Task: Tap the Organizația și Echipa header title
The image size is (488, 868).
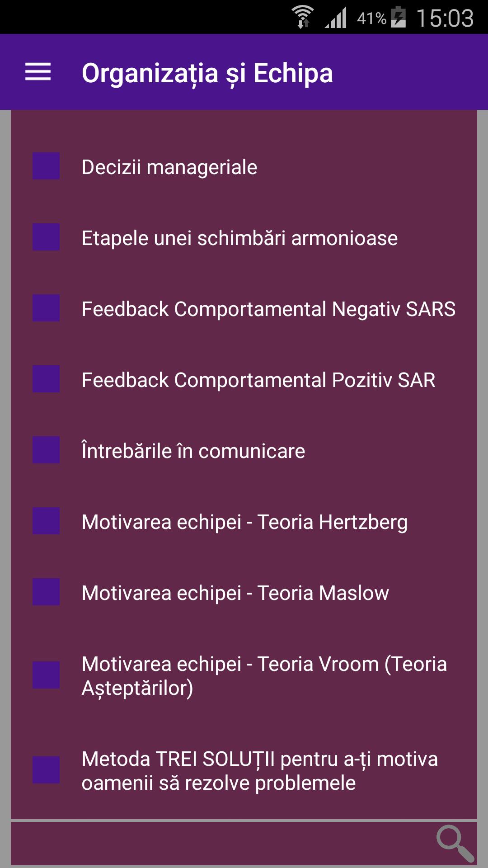Action: [x=207, y=73]
